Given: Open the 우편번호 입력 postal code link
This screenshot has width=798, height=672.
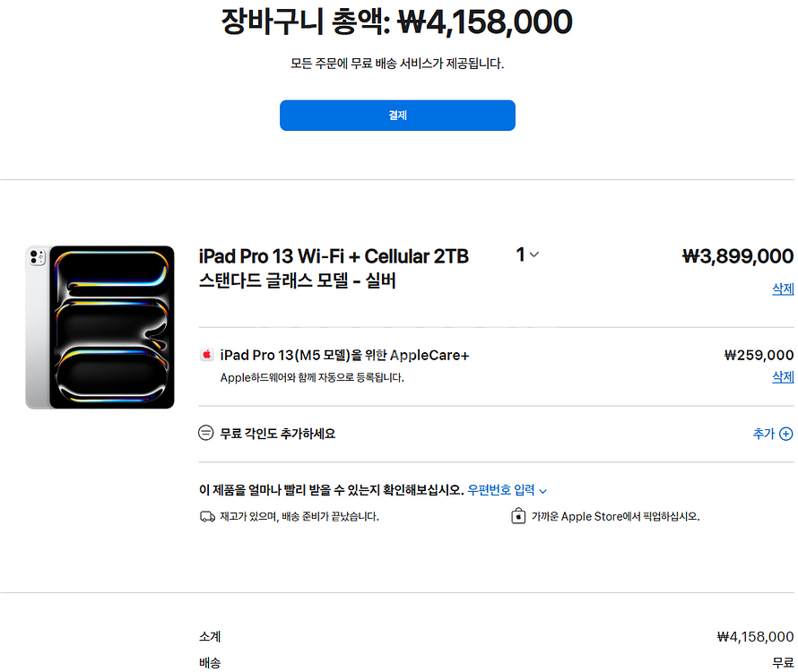Looking at the screenshot, I should click(x=501, y=490).
